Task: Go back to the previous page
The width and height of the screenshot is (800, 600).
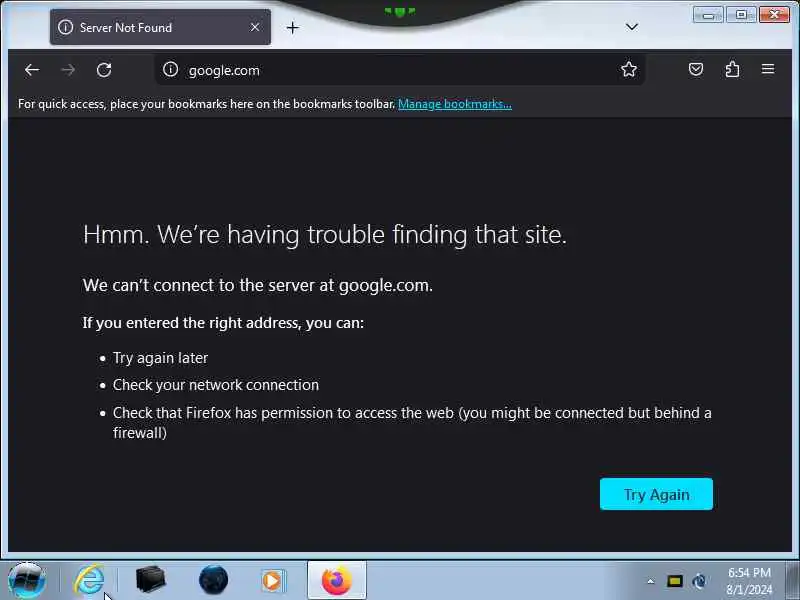Action: [32, 70]
